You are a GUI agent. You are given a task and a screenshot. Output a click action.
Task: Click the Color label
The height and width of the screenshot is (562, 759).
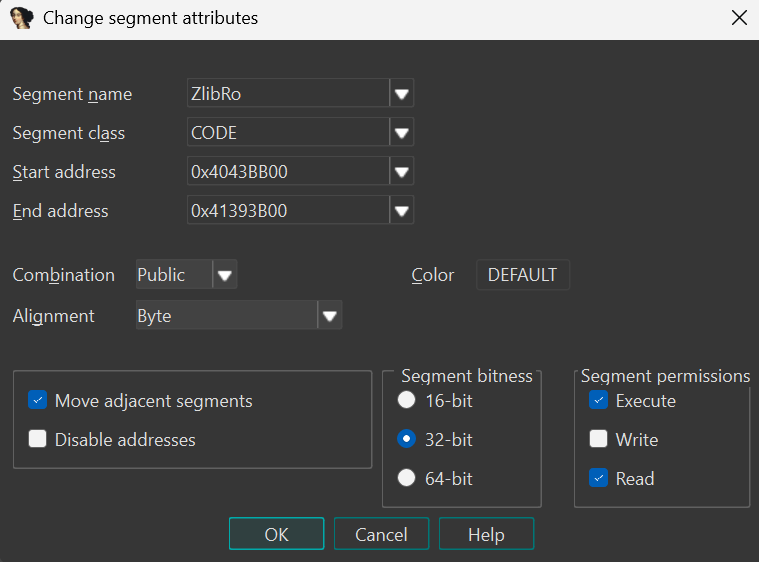pos(433,275)
